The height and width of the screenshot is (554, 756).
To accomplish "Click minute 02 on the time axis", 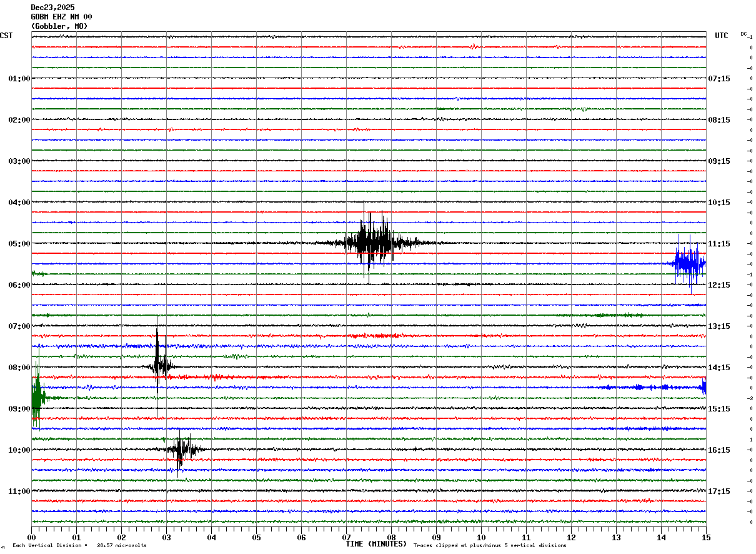I will 121,537.
